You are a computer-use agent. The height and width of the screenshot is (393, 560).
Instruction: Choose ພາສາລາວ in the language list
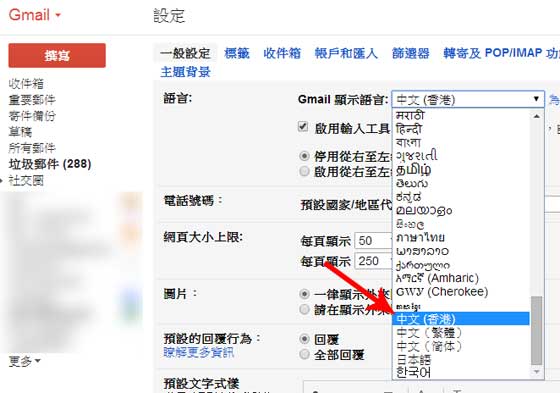coord(461,251)
